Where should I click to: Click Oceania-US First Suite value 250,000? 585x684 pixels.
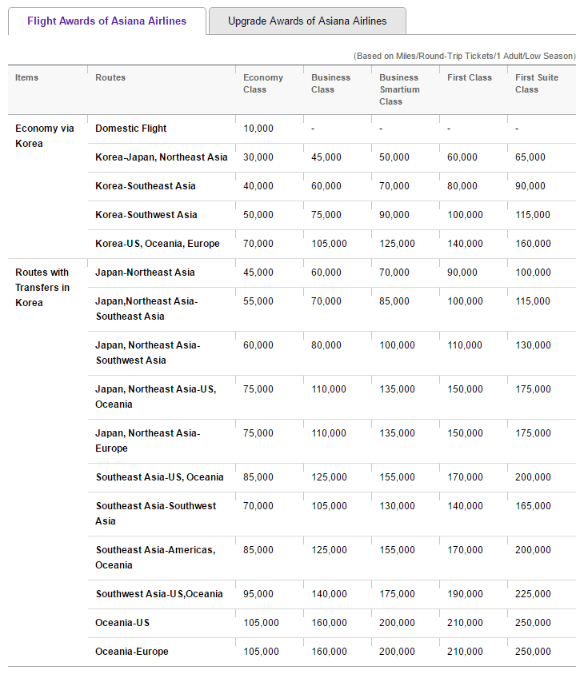point(533,623)
